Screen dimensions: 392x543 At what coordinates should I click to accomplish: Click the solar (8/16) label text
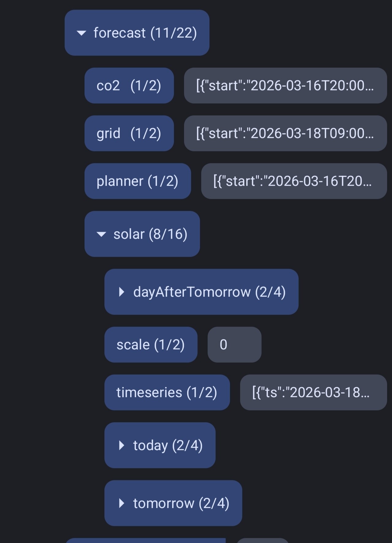(150, 234)
